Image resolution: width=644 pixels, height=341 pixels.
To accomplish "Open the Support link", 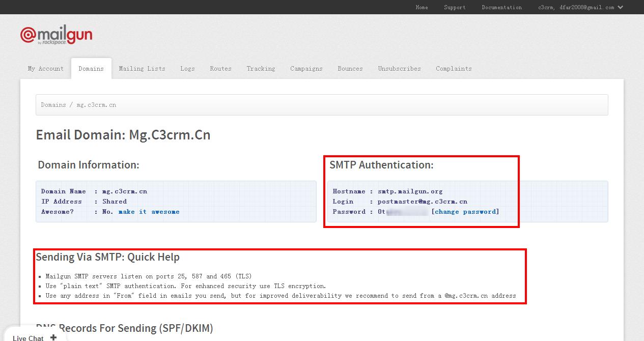I will (455, 7).
